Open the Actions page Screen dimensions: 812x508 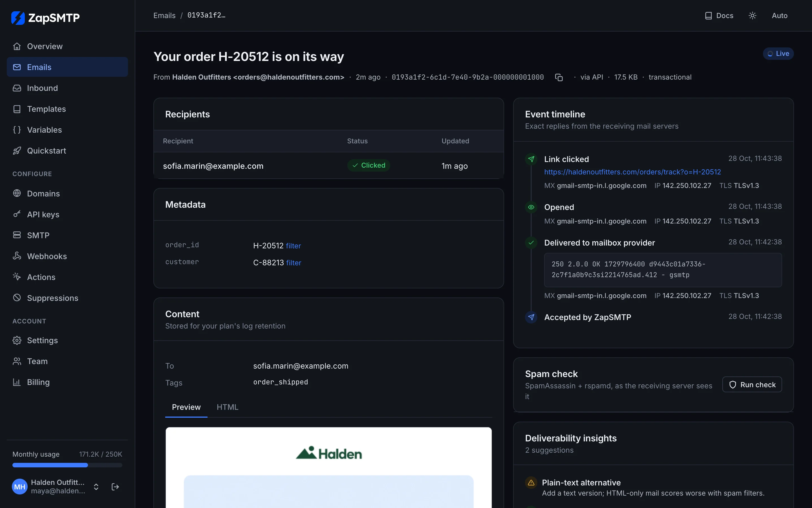pos(67,277)
